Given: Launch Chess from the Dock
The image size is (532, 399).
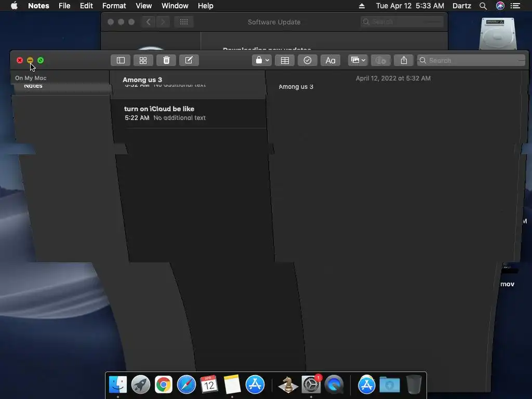Looking at the screenshot, I should [288, 384].
